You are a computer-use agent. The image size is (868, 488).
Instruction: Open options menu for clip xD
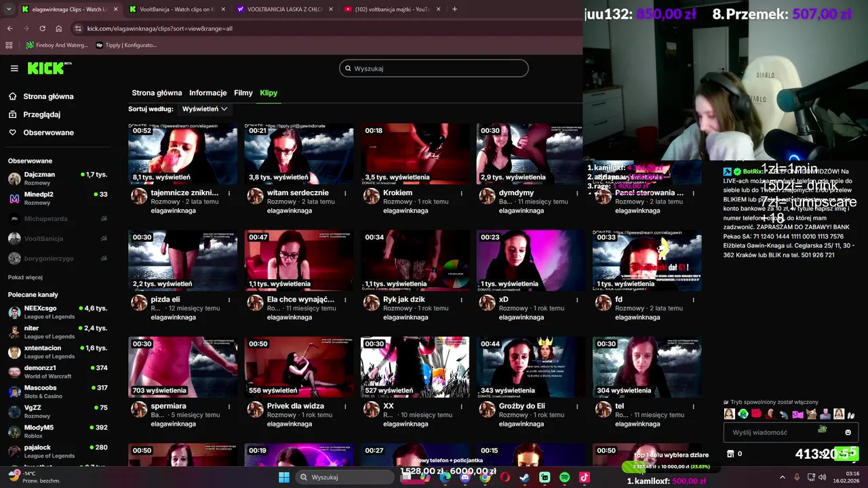pyautogui.click(x=578, y=300)
